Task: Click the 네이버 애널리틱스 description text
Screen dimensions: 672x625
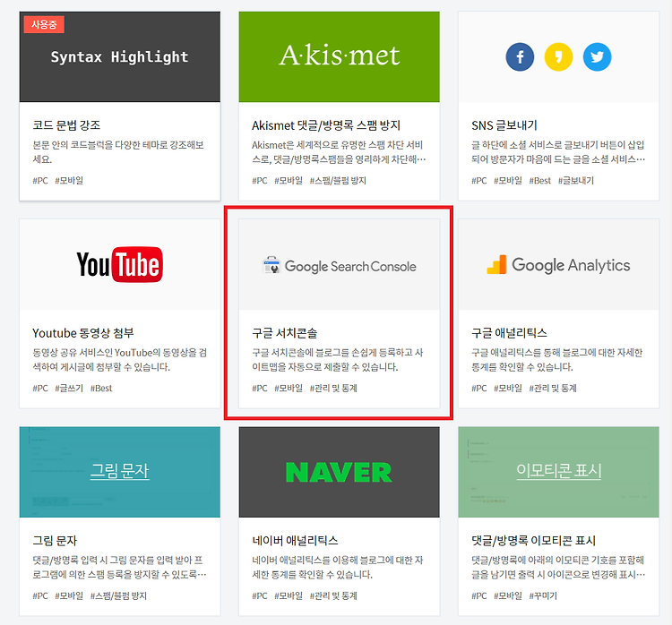Action: point(338,567)
